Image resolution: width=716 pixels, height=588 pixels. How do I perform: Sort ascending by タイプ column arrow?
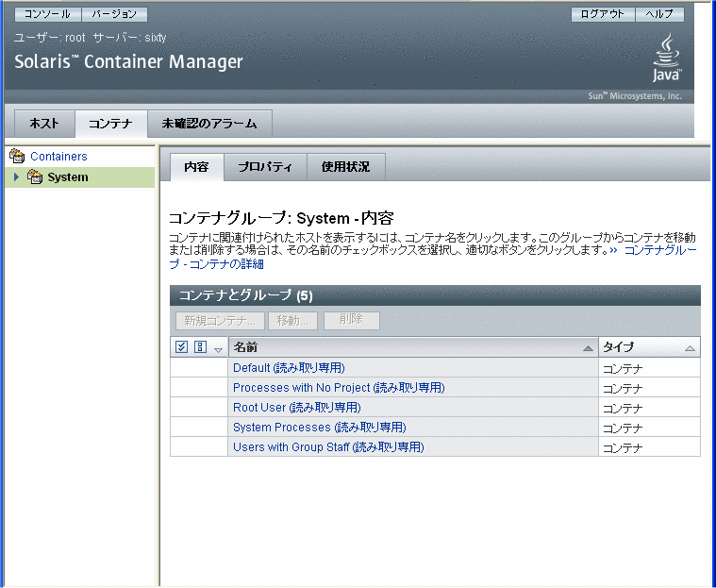tap(690, 348)
